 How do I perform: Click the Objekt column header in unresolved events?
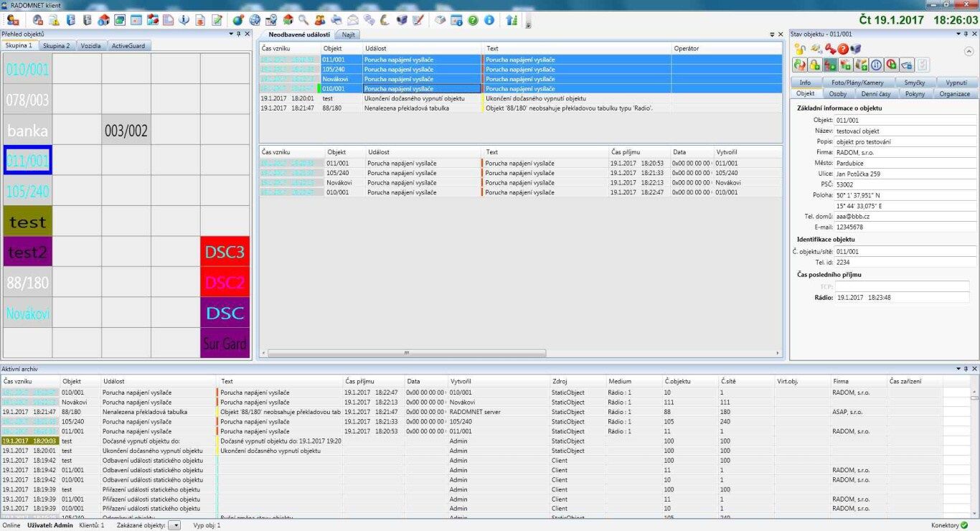coord(332,49)
